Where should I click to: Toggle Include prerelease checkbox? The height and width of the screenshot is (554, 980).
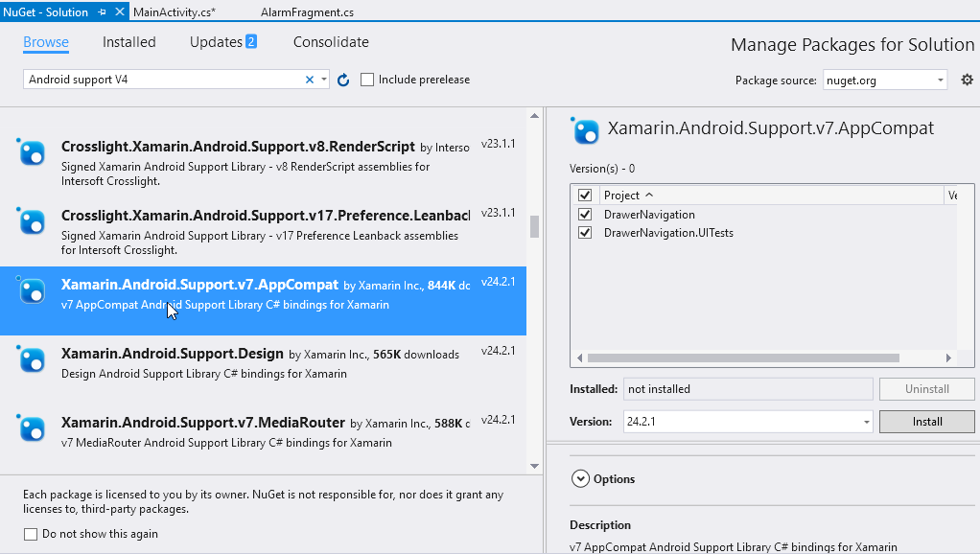point(367,80)
